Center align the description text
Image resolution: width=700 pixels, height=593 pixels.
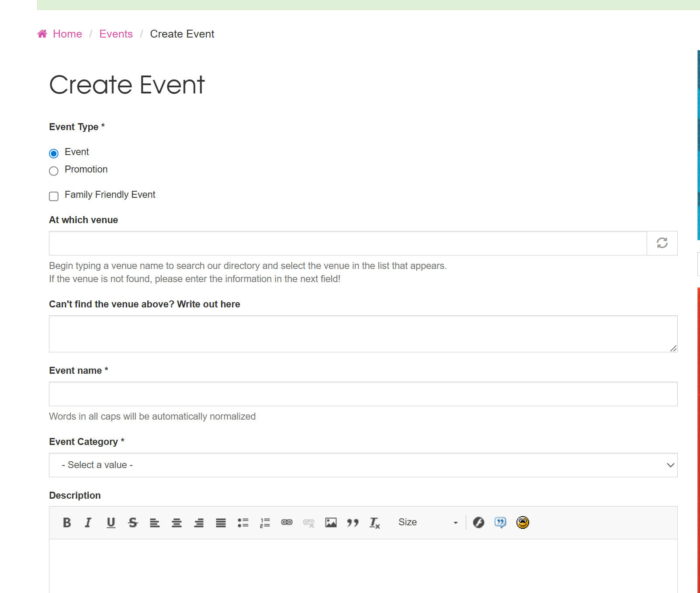[x=177, y=522]
